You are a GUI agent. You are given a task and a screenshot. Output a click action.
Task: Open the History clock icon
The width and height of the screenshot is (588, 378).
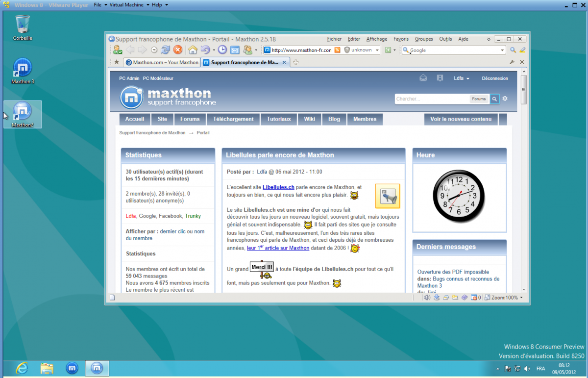pos(222,50)
